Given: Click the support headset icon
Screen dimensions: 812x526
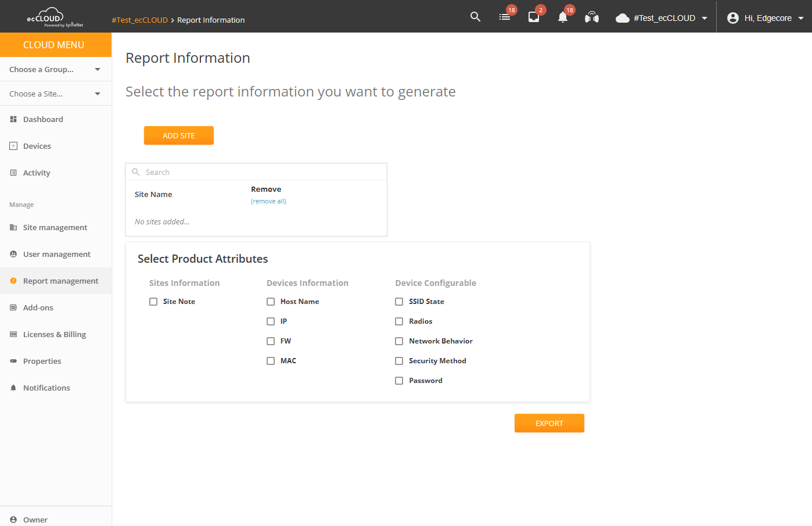Looking at the screenshot, I should (591, 17).
